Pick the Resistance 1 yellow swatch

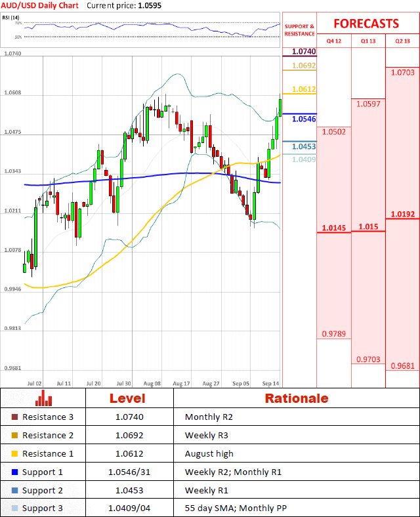coord(15,454)
